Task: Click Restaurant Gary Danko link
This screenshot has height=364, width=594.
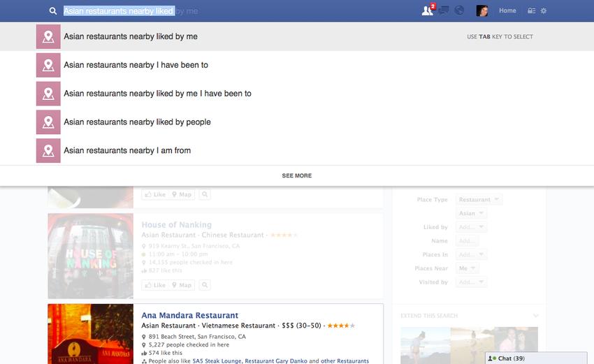Action: tap(276, 361)
